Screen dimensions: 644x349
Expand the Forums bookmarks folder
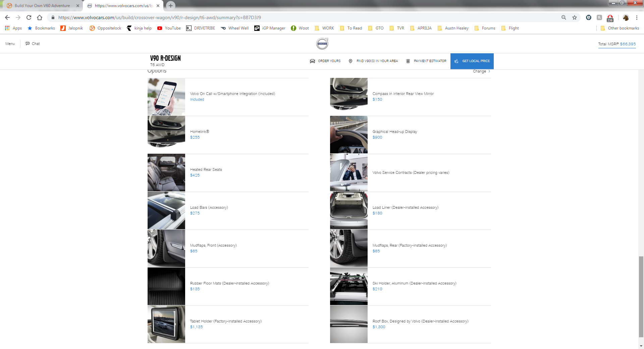tap(485, 28)
